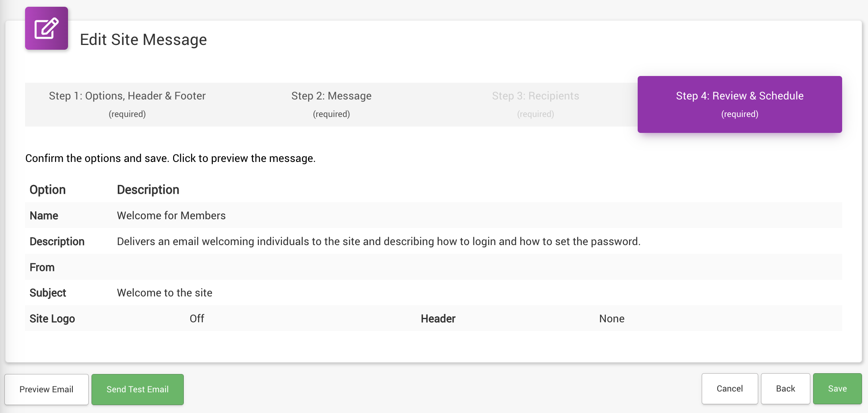
Task: Go to Step 1: Options, Header & Footer
Action: (127, 104)
